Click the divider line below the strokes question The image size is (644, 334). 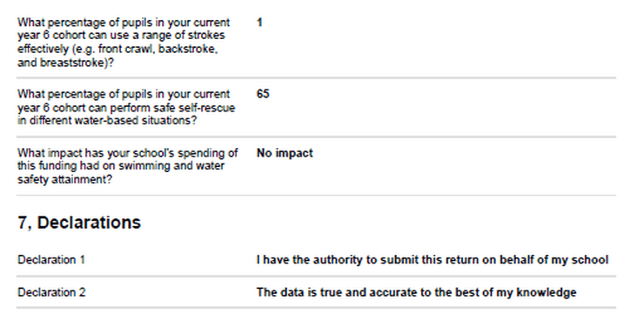point(316,77)
